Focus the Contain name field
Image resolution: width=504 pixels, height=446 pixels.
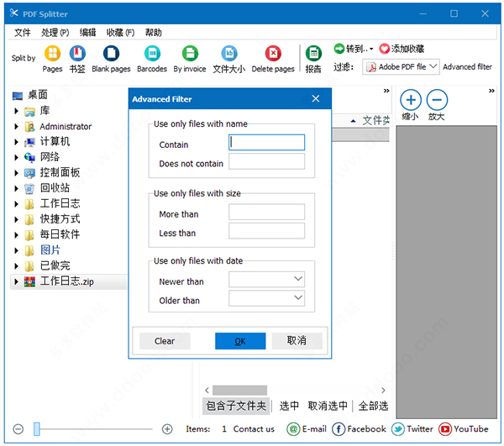[266, 142]
